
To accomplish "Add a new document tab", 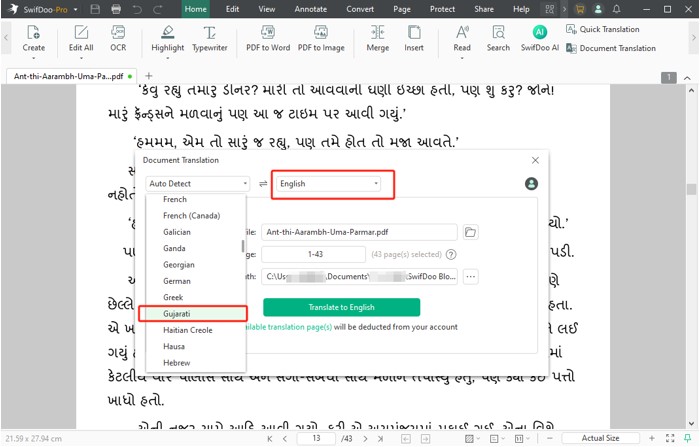I will (x=149, y=76).
